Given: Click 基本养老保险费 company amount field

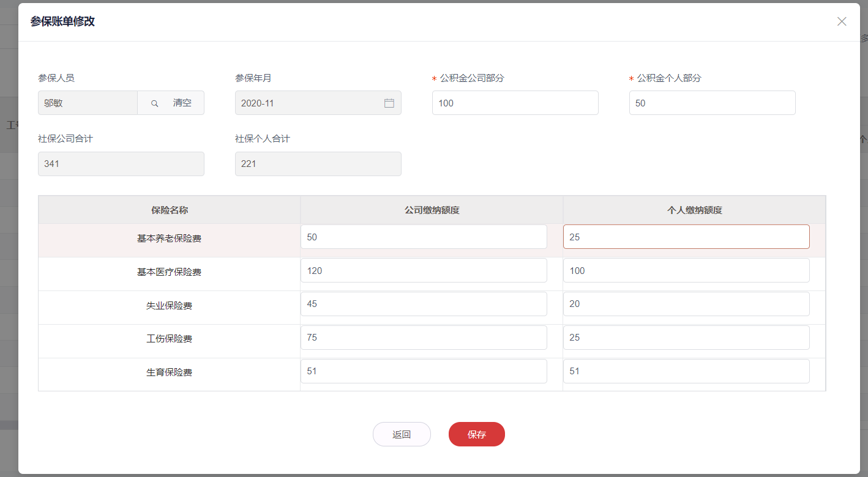Looking at the screenshot, I should point(424,237).
